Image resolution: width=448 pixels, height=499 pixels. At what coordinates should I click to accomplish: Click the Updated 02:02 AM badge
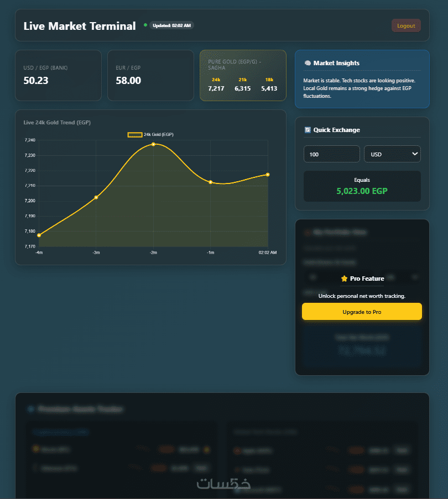171,25
